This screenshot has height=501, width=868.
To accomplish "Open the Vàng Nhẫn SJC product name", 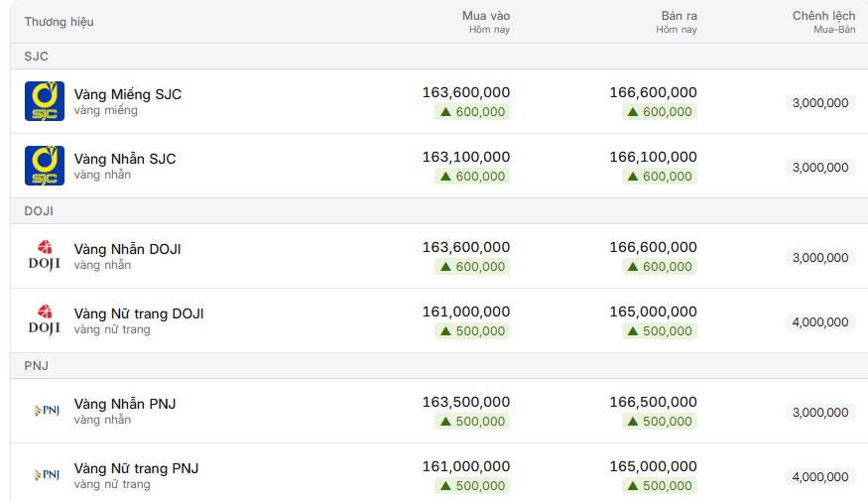I will [125, 159].
